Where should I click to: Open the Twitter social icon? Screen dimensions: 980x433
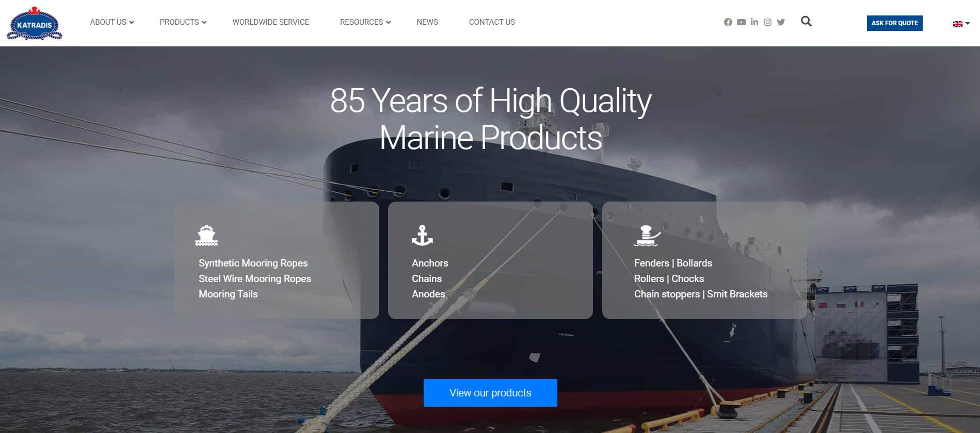(781, 22)
